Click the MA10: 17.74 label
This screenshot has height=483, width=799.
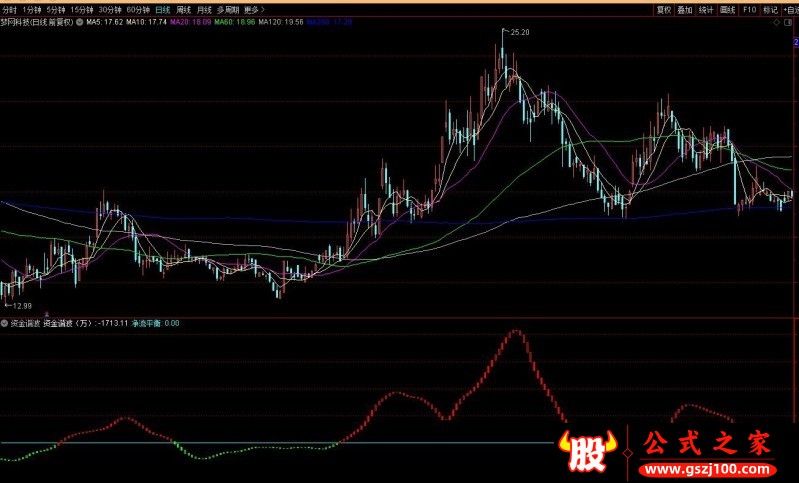(x=146, y=22)
